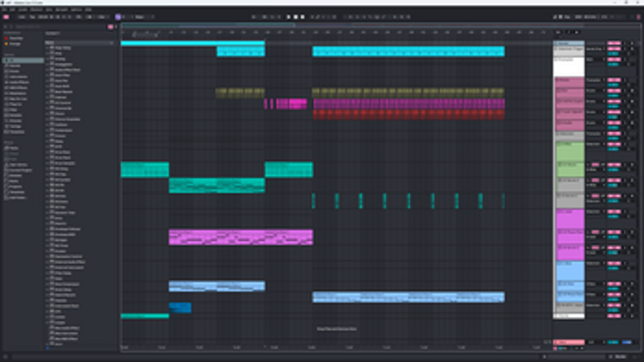Toggle the track activator on the white track
Image resolution: width=644 pixels, height=362 pixels.
(x=614, y=60)
